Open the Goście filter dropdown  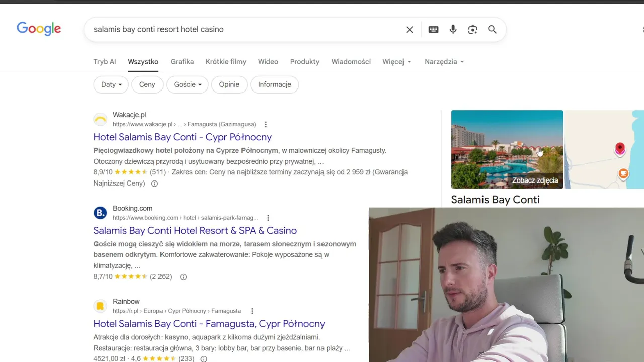(x=188, y=84)
